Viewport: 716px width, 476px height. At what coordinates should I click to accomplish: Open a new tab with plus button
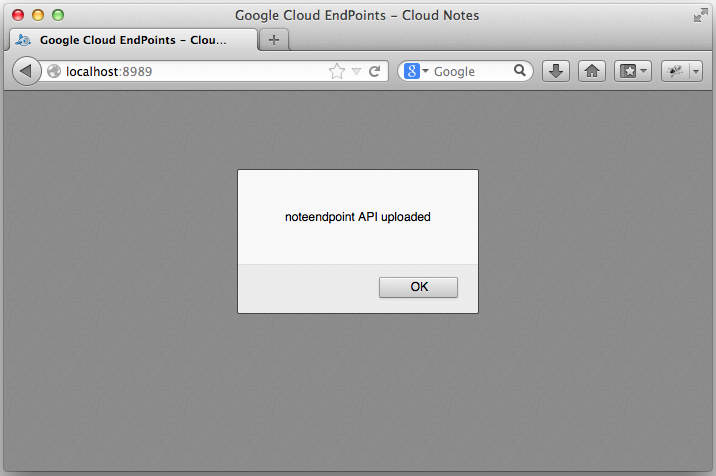coord(274,40)
